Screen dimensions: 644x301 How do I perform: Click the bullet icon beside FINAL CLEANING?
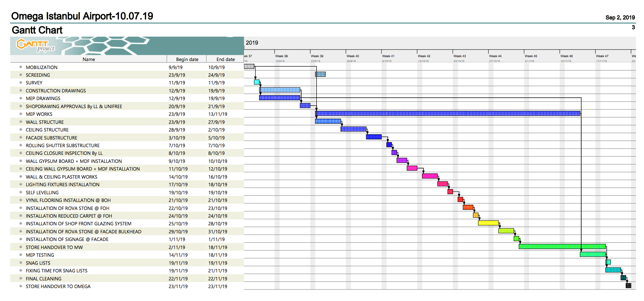21,278
